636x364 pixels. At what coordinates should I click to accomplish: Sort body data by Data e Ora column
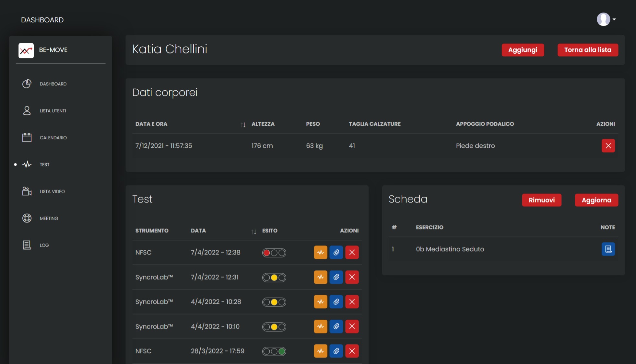pyautogui.click(x=243, y=124)
